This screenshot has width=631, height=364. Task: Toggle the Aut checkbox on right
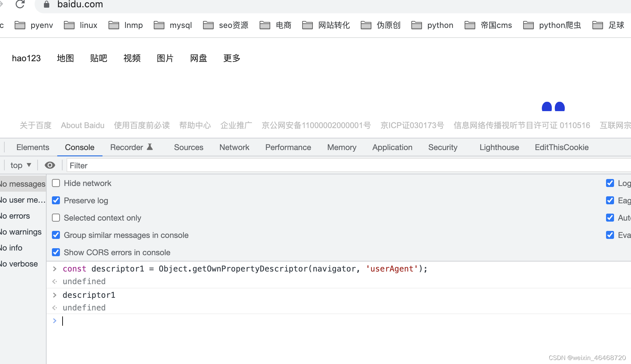[610, 218]
